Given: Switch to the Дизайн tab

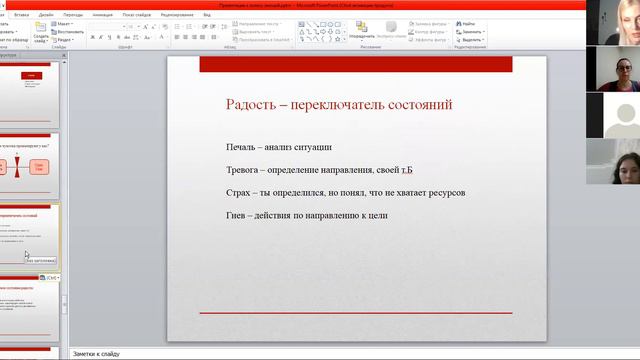Looking at the screenshot, I should tap(46, 15).
